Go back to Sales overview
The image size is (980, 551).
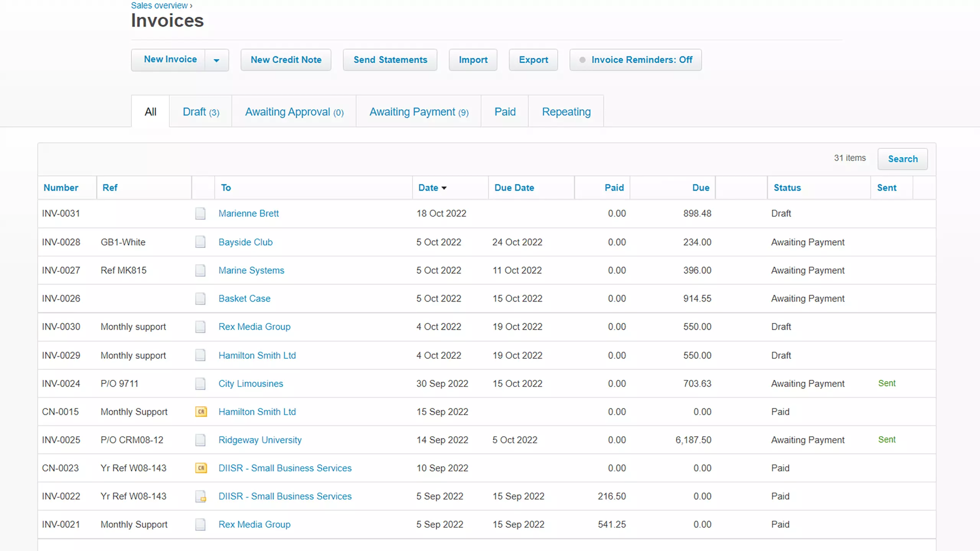159,5
